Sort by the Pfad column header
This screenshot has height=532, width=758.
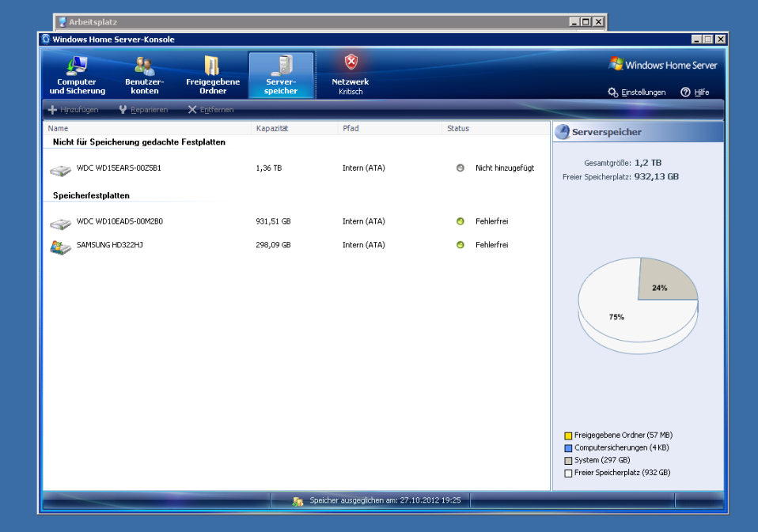pos(389,128)
